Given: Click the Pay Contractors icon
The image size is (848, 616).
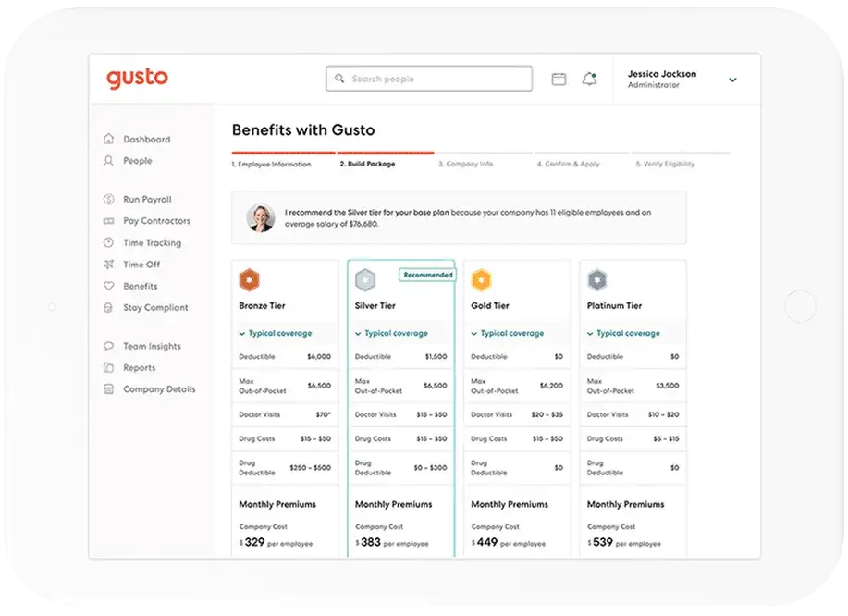Looking at the screenshot, I should pos(109,221).
